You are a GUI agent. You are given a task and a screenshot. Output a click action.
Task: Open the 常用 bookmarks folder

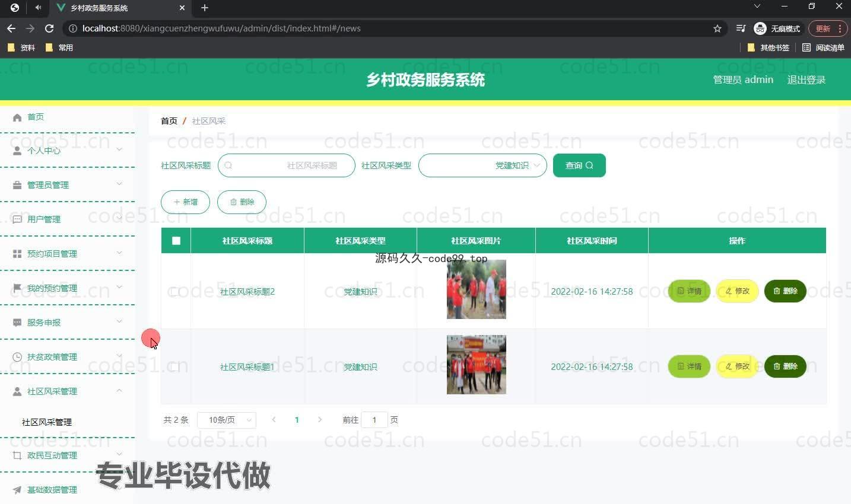coord(59,47)
